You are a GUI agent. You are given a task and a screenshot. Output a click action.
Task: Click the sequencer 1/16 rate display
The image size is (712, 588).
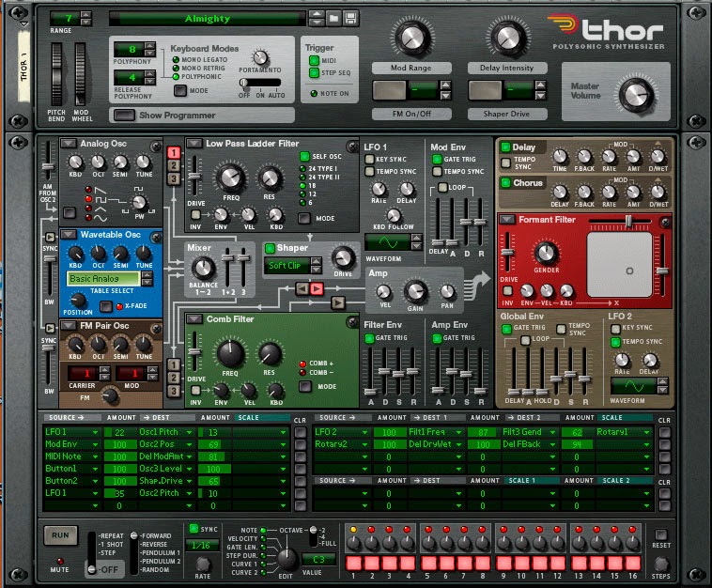(x=200, y=546)
